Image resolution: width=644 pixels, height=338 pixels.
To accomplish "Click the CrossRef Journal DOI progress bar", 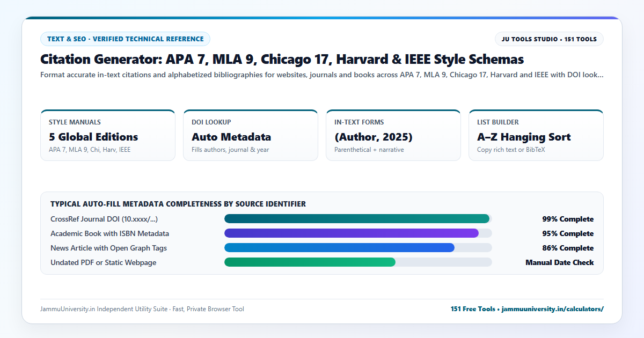I will pos(358,219).
